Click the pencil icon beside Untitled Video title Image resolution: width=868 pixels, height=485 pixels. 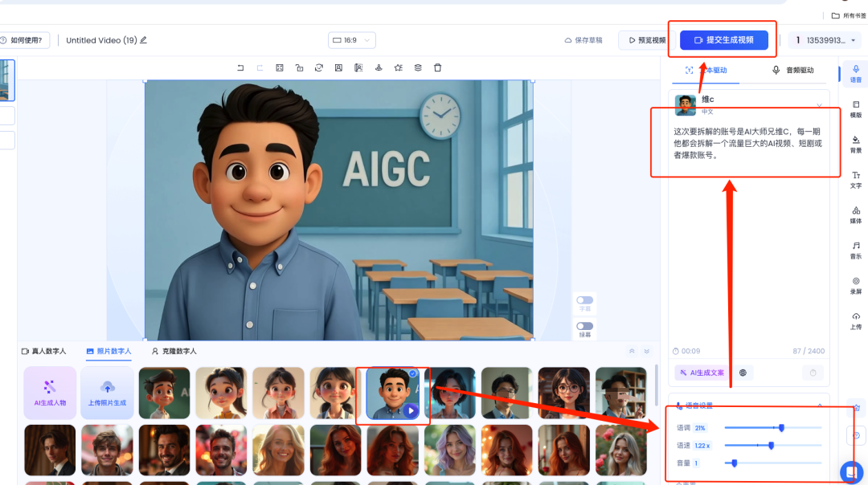tap(144, 40)
